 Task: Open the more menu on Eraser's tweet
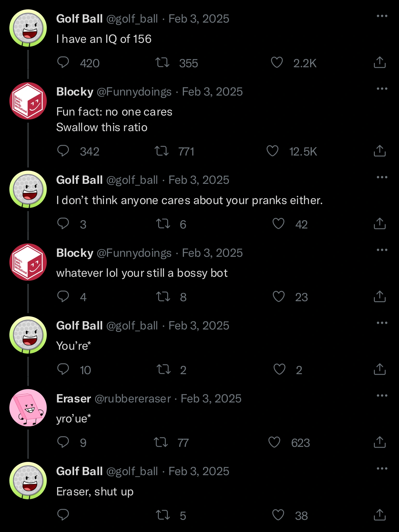[382, 395]
